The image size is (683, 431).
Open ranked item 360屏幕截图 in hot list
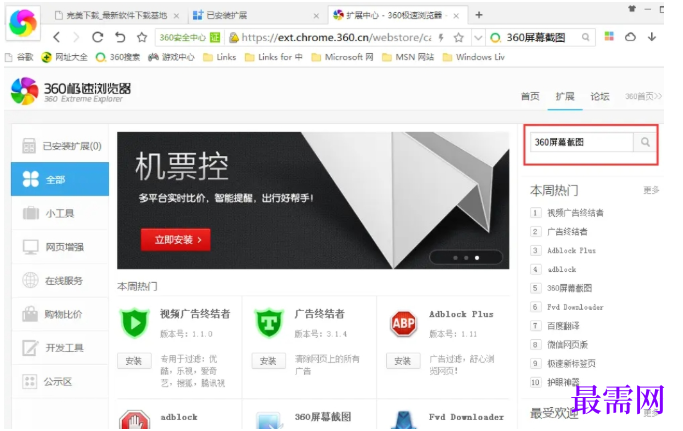coord(569,288)
